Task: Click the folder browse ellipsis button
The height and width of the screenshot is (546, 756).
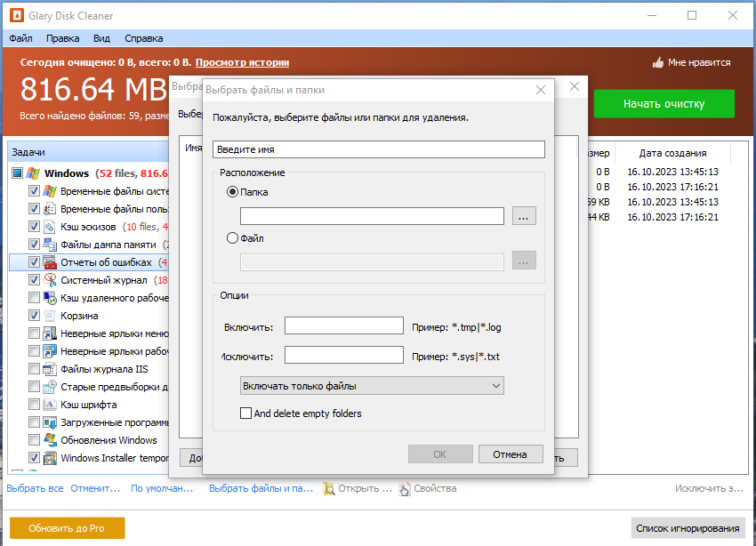Action: pos(524,216)
